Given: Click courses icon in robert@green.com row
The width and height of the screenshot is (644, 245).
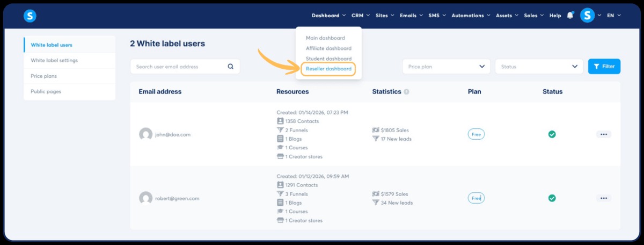Looking at the screenshot, I should click(280, 211).
